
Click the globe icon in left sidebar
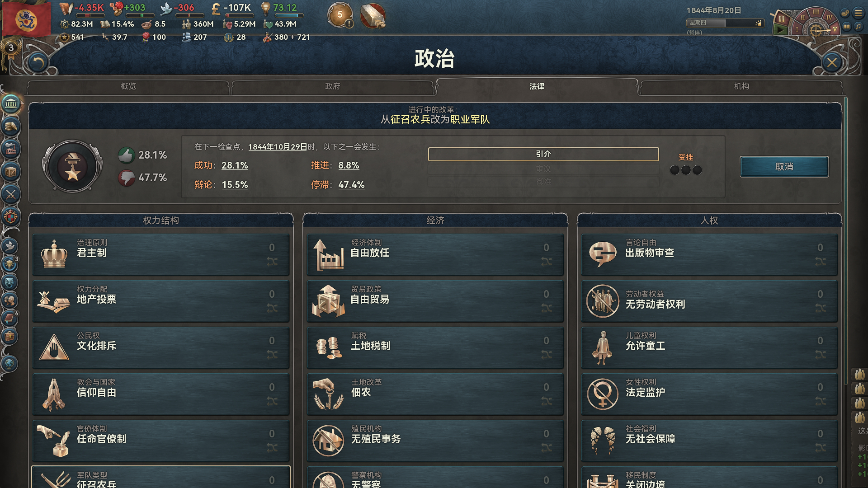9,364
